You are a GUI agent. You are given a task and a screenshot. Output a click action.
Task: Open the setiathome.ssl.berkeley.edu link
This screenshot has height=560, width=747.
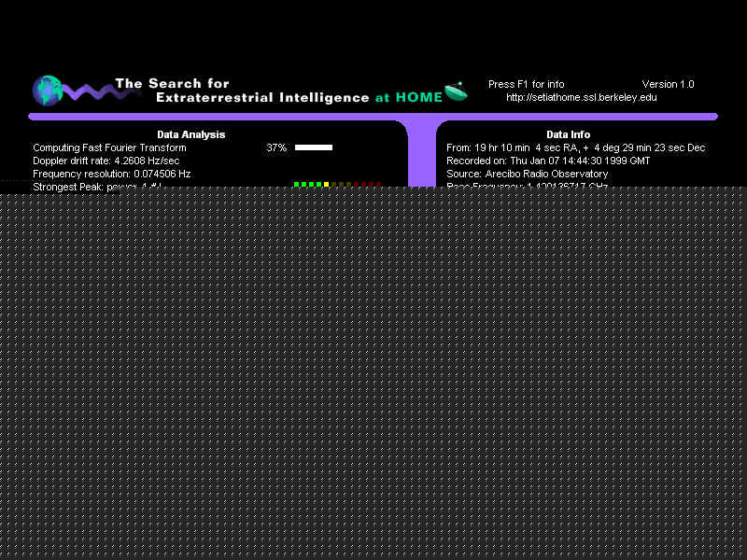pos(581,97)
